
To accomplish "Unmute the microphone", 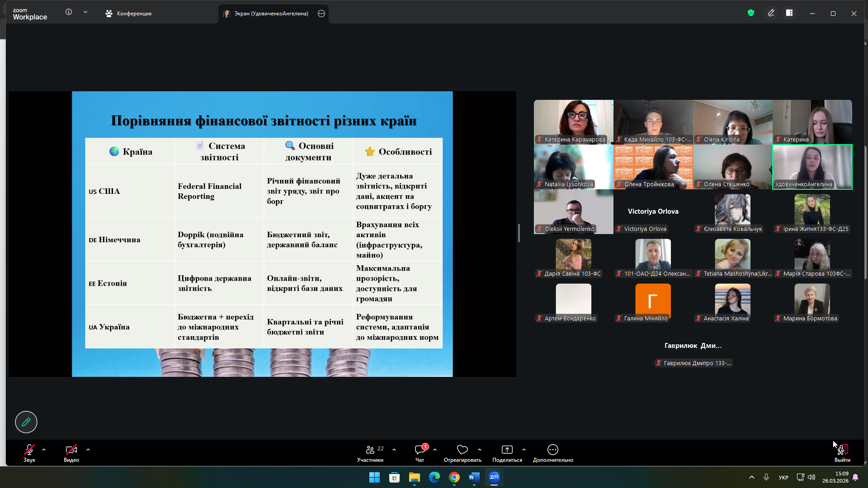I will (29, 450).
